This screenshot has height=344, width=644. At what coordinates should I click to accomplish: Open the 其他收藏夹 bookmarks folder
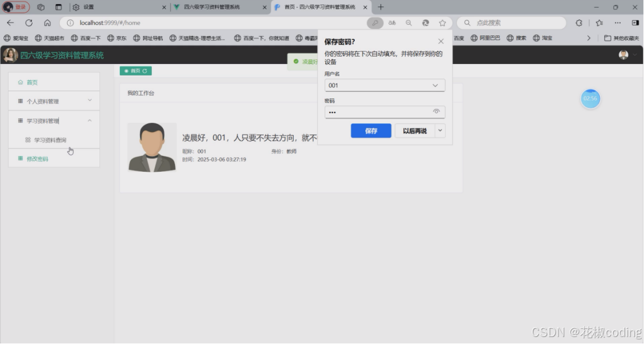[621, 37]
